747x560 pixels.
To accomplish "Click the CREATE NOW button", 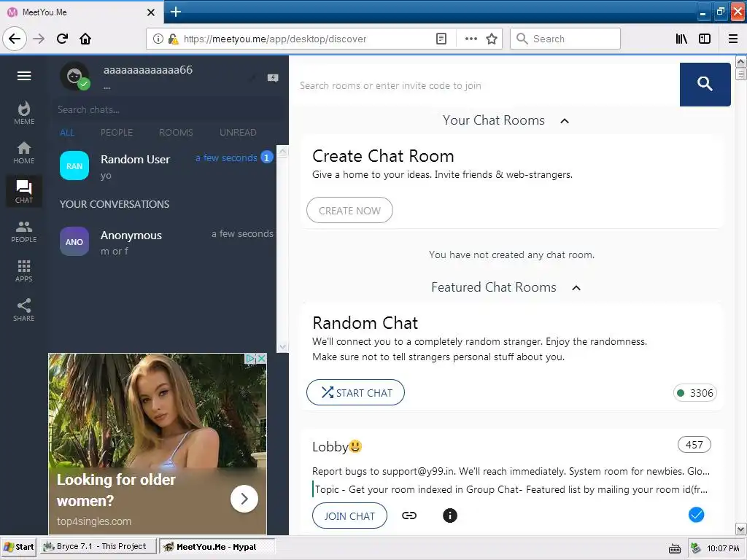I will pyautogui.click(x=349, y=211).
